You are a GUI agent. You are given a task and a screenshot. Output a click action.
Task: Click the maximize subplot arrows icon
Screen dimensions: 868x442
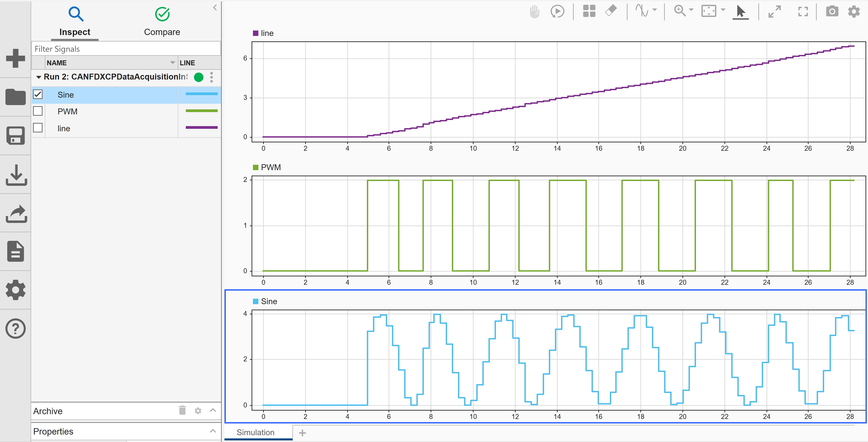pyautogui.click(x=774, y=12)
